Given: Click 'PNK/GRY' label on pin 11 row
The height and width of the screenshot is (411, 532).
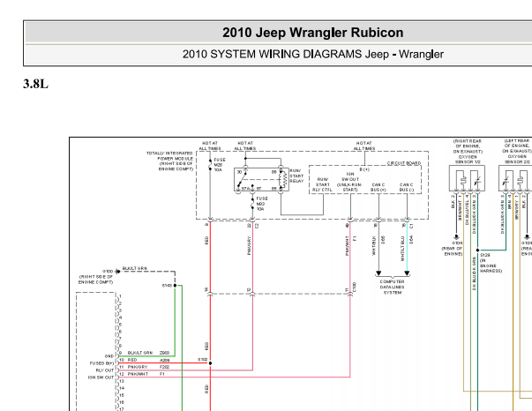Looking at the screenshot, I should (138, 367).
